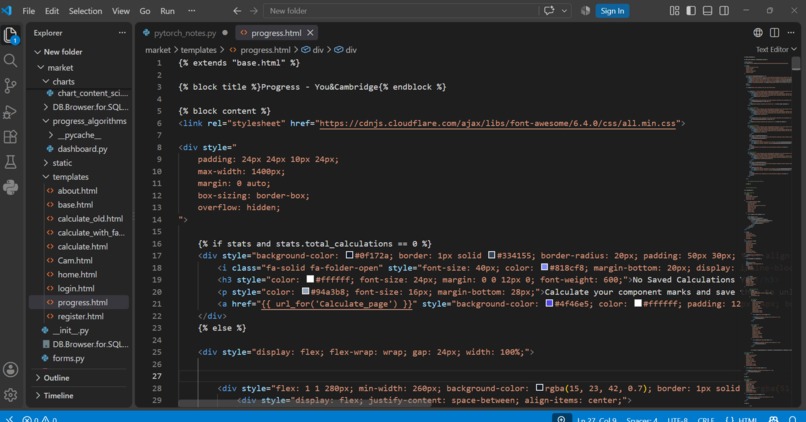
Task: Click the Sign In button
Action: point(612,11)
